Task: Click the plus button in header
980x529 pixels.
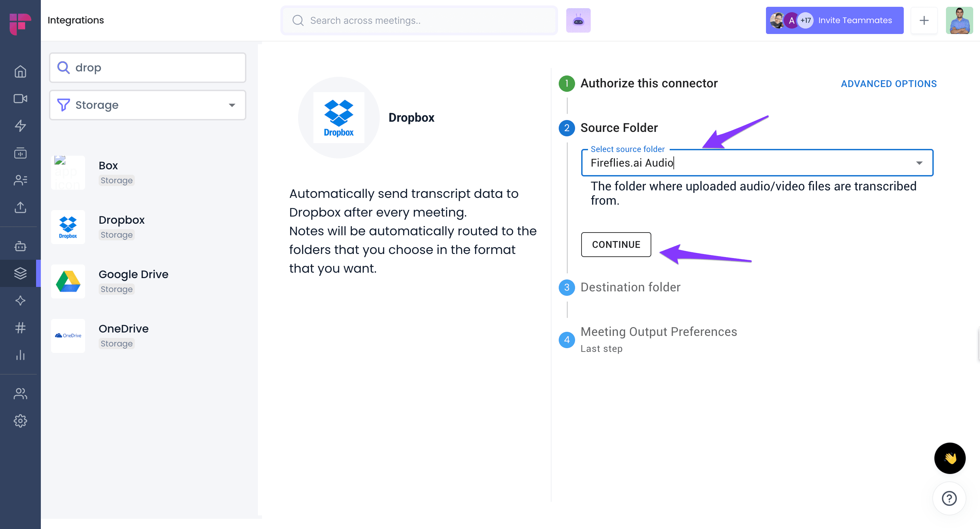Action: click(924, 20)
